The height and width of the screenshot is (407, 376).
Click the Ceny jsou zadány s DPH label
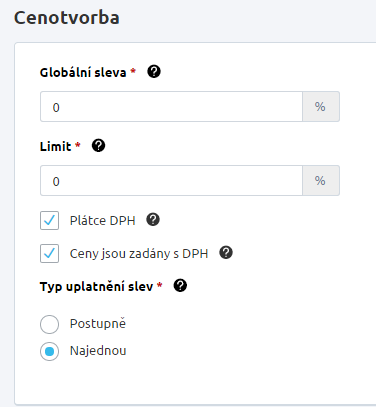click(x=139, y=254)
